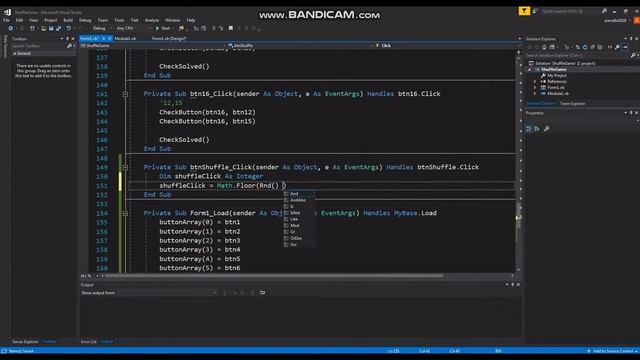Screen dimensions: 640x360
Task: Click the New Project toolbar icon
Action: [32, 28]
